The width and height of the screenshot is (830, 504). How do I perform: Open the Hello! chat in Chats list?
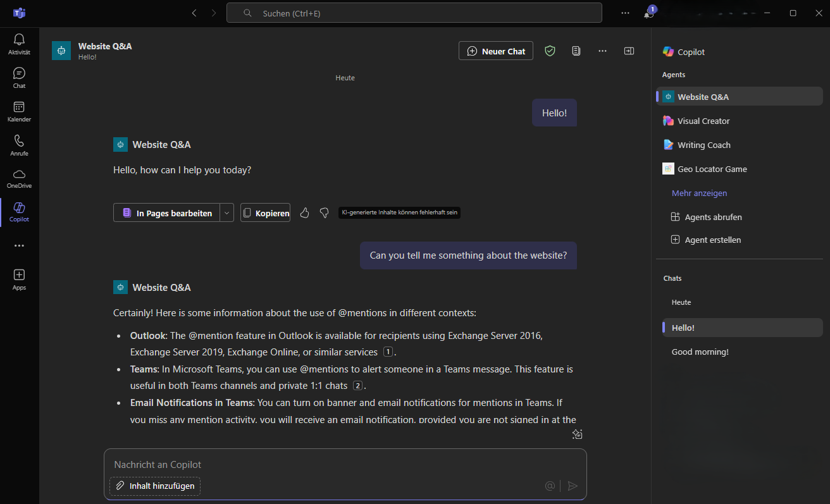pyautogui.click(x=743, y=328)
